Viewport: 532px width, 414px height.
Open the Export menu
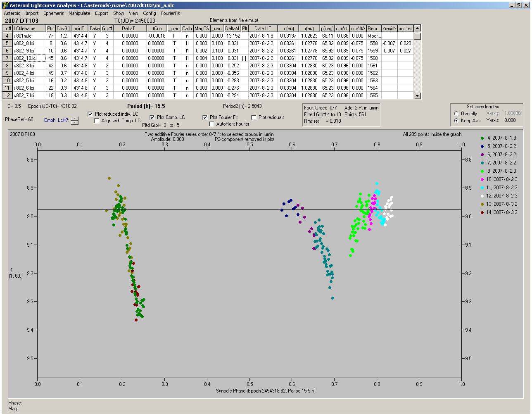pos(102,13)
